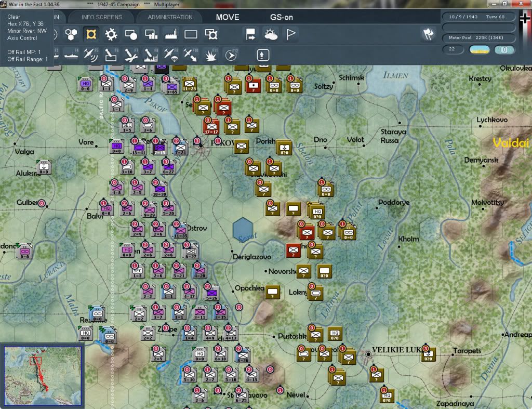
Task: Click the Valga town label
Action: 24,151
